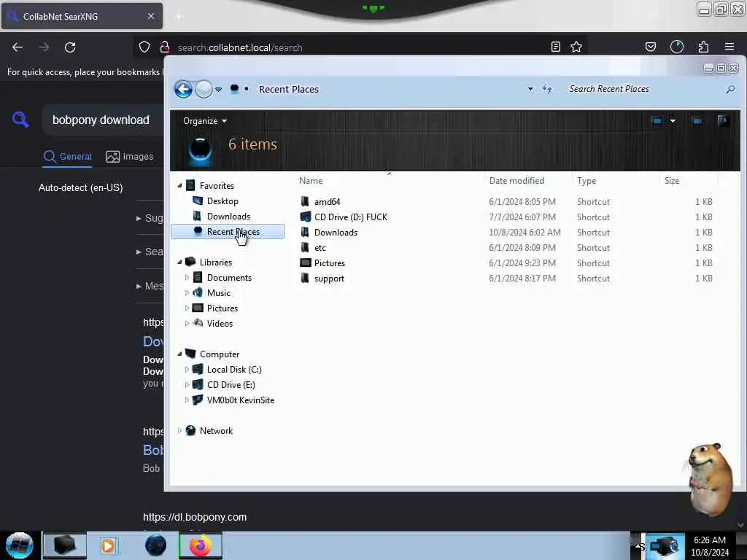Select CD Drive (E:)
Viewport: 747px width, 560px height.
231,385
